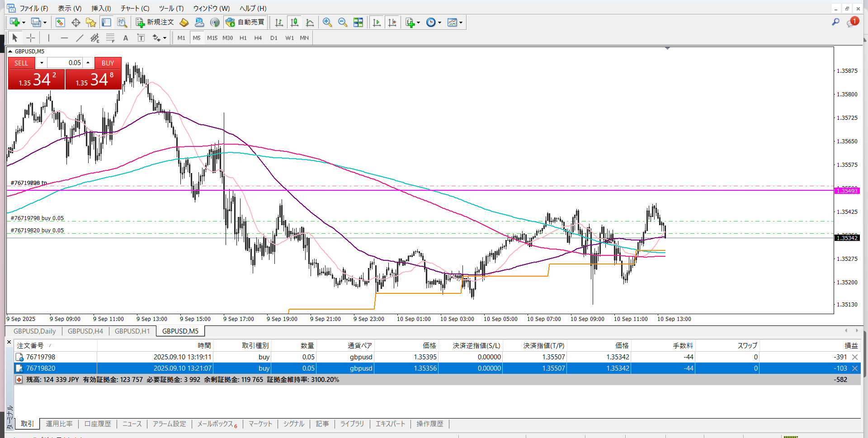
Task: Open the チャート (C) menu
Action: click(x=135, y=8)
